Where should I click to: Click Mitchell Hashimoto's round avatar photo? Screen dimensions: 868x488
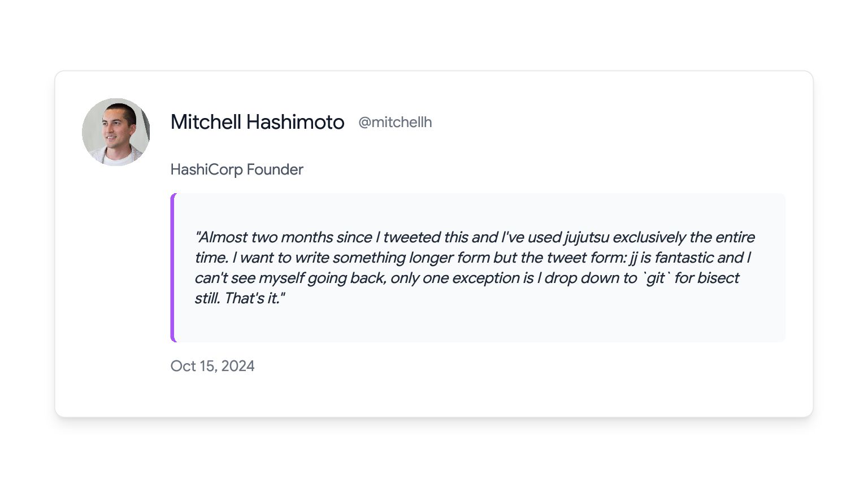pyautogui.click(x=116, y=132)
